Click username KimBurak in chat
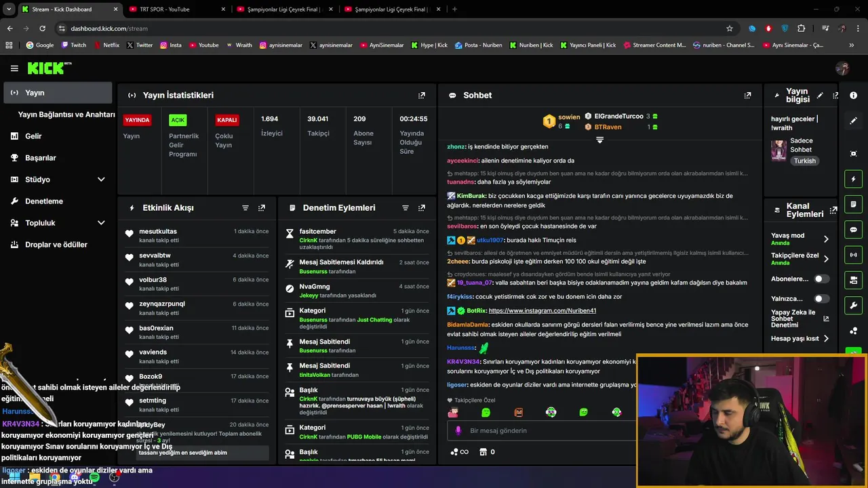868x488 pixels. 471,196
